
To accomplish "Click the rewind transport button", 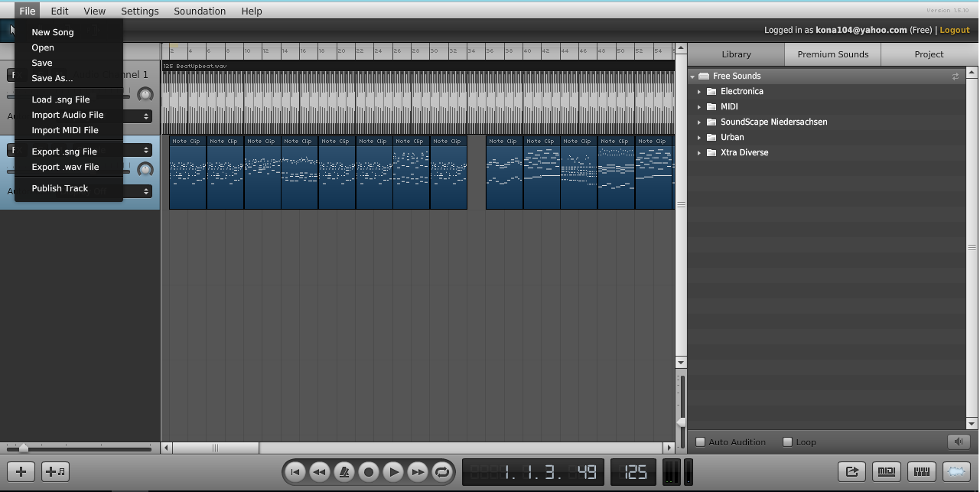I will [319, 472].
